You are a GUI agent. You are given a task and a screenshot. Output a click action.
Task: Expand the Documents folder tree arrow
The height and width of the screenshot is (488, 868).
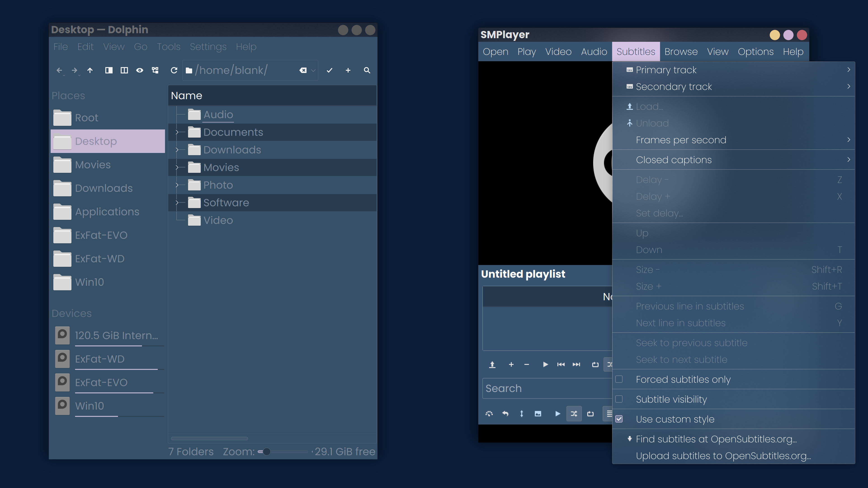coord(177,132)
